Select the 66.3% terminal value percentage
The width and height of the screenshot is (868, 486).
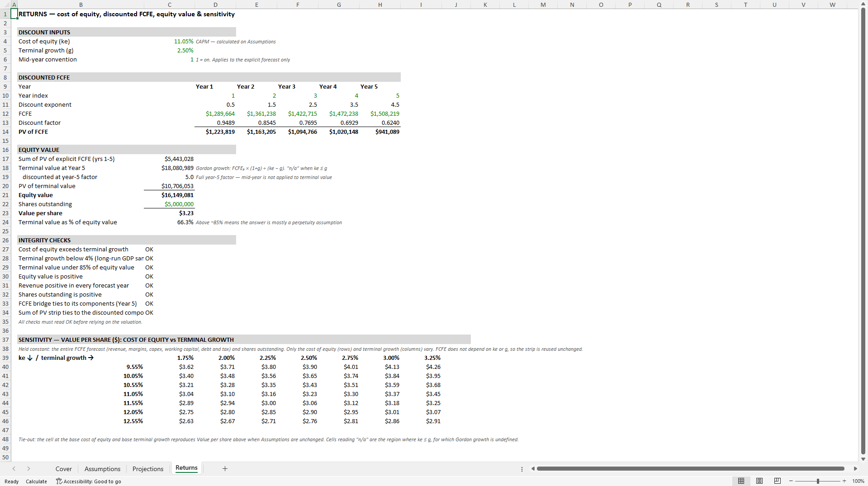click(x=169, y=222)
